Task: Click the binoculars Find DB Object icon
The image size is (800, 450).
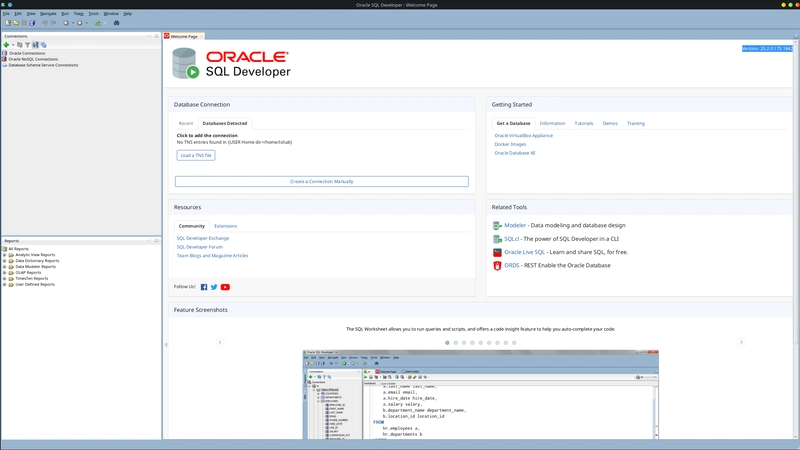Action: pyautogui.click(x=116, y=23)
